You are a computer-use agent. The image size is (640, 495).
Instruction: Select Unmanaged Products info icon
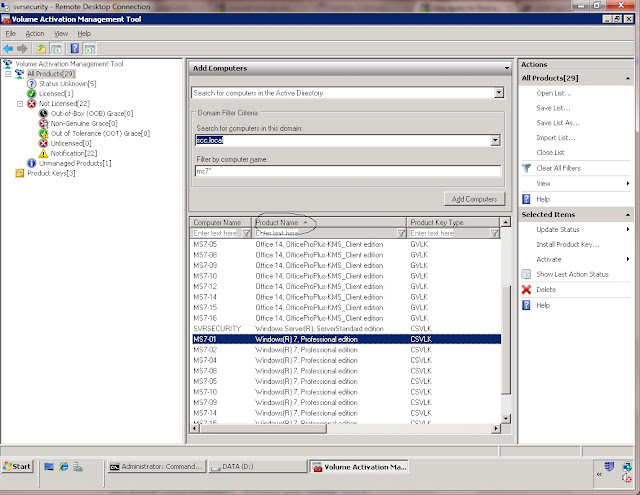(x=32, y=163)
